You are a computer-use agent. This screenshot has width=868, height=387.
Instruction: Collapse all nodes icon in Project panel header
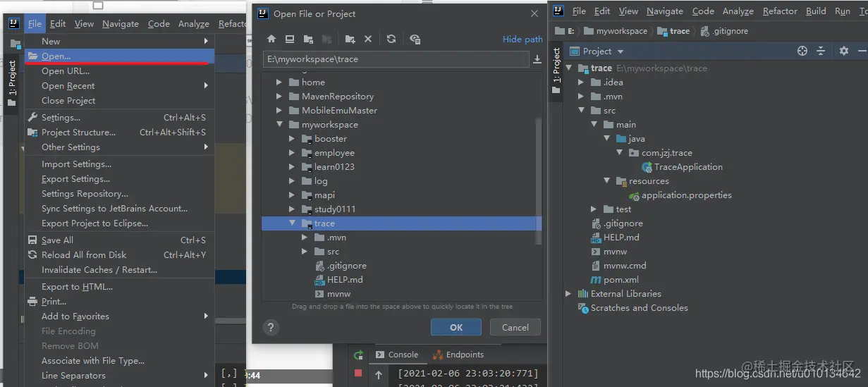pos(821,51)
